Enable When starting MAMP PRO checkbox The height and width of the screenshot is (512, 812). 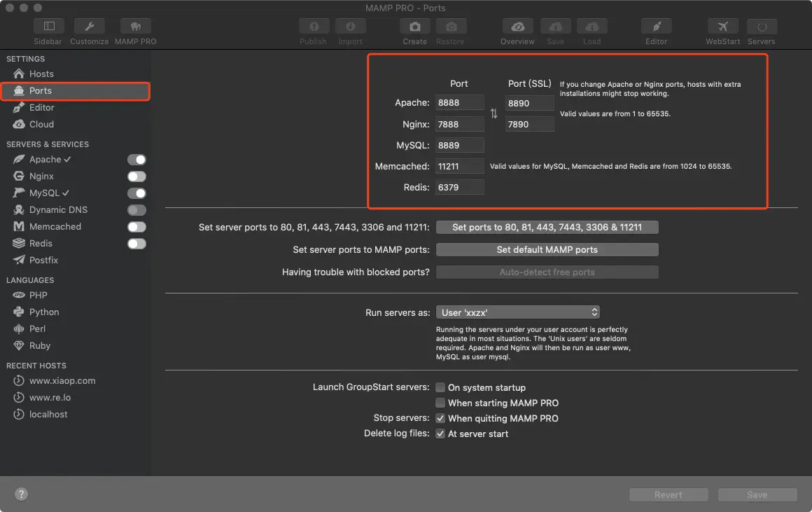point(440,403)
